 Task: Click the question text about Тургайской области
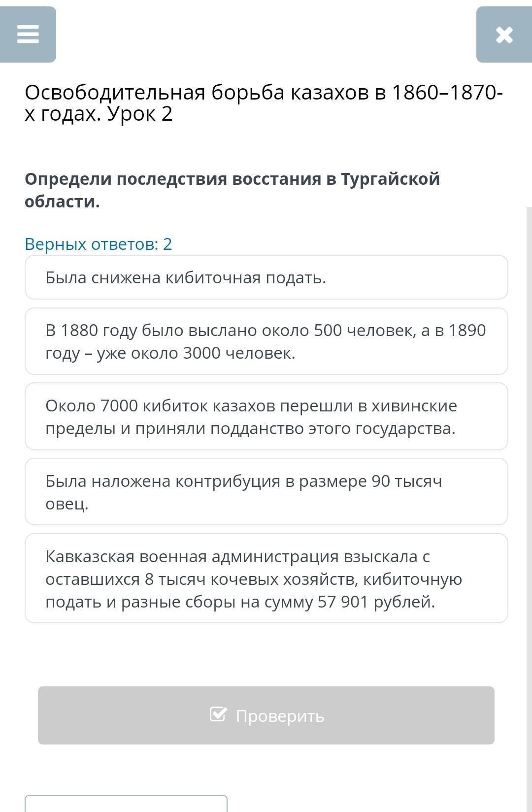click(x=232, y=190)
